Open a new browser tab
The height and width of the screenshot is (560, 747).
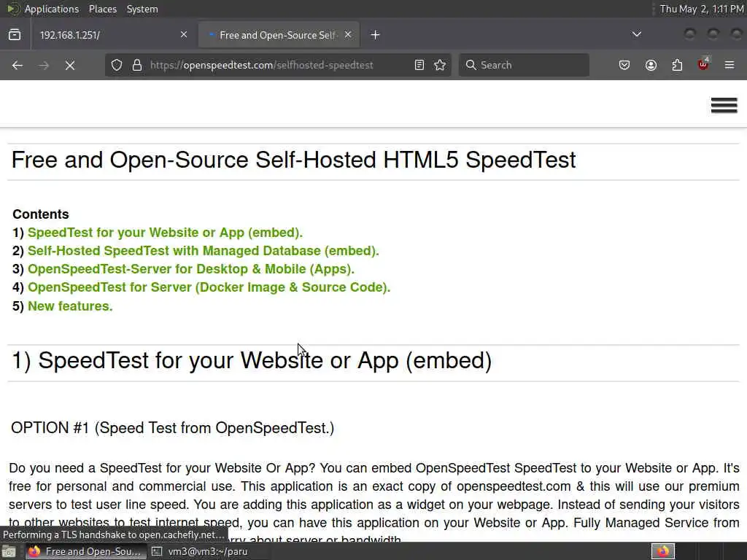tap(375, 35)
